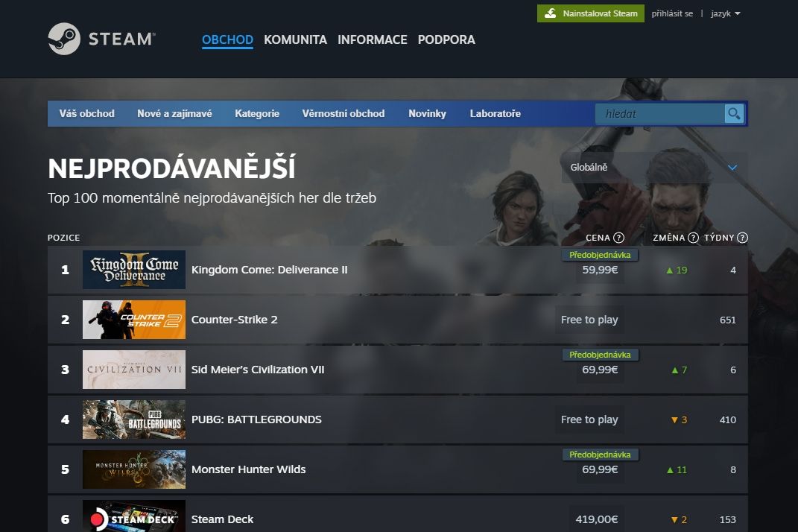This screenshot has height=532, width=798.
Task: Click the Nainstalovat Steam button
Action: click(590, 13)
